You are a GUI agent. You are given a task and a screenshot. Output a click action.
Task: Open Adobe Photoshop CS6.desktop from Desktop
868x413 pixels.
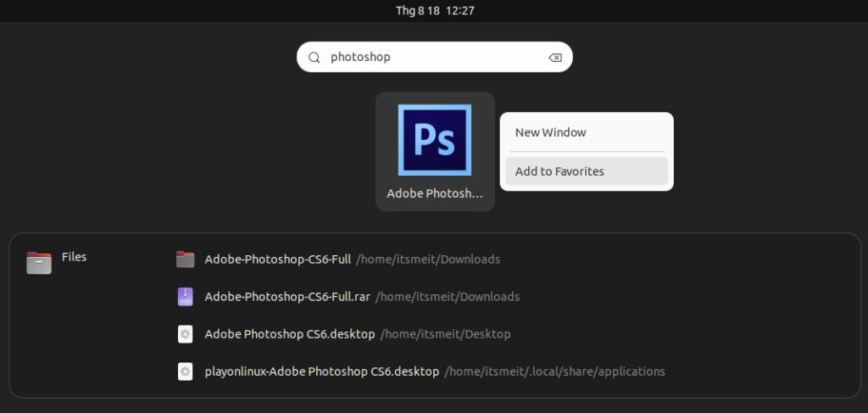290,334
